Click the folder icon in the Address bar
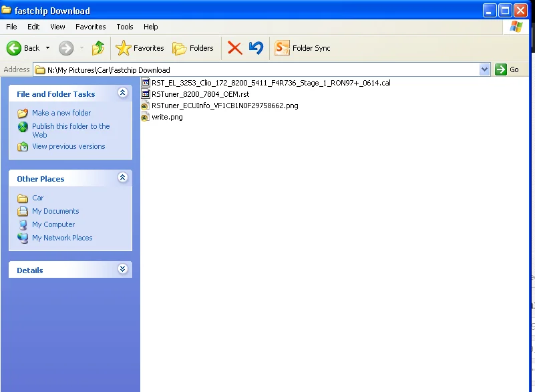 coord(40,70)
